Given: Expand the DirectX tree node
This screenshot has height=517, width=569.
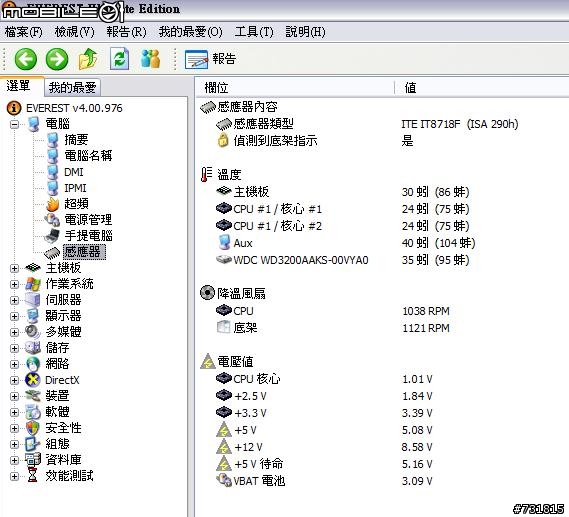Looking at the screenshot, I should [x=14, y=380].
